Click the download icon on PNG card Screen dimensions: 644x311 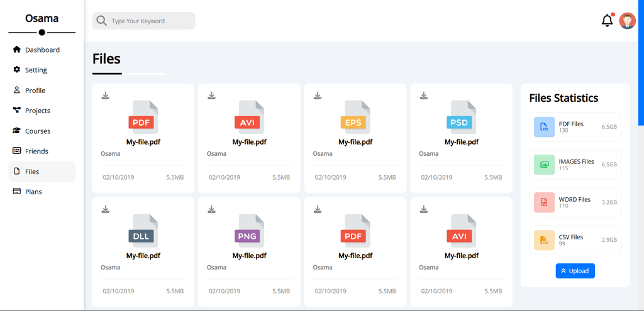coord(211,209)
